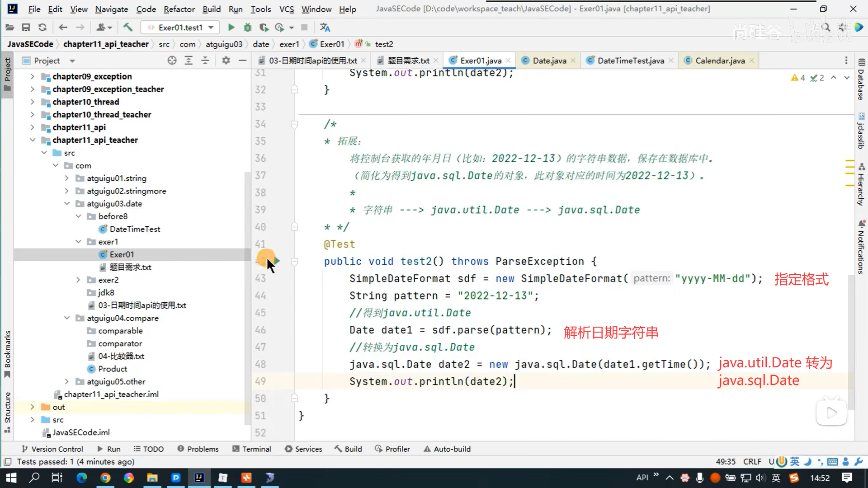Image resolution: width=868 pixels, height=488 pixels.
Task: Select opened file locate target icon
Action: tap(172, 61)
